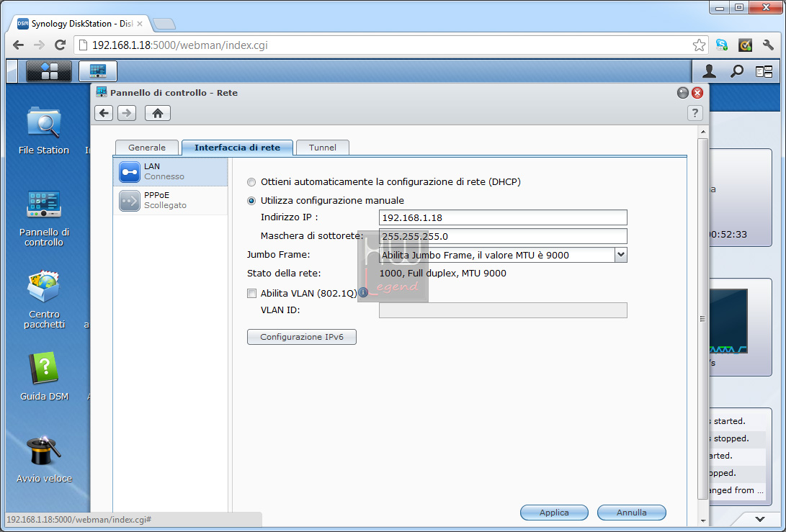Screen dimensions: 786x532
Task: Click the VLAN 802.1Q info icon
Action: click(x=363, y=292)
